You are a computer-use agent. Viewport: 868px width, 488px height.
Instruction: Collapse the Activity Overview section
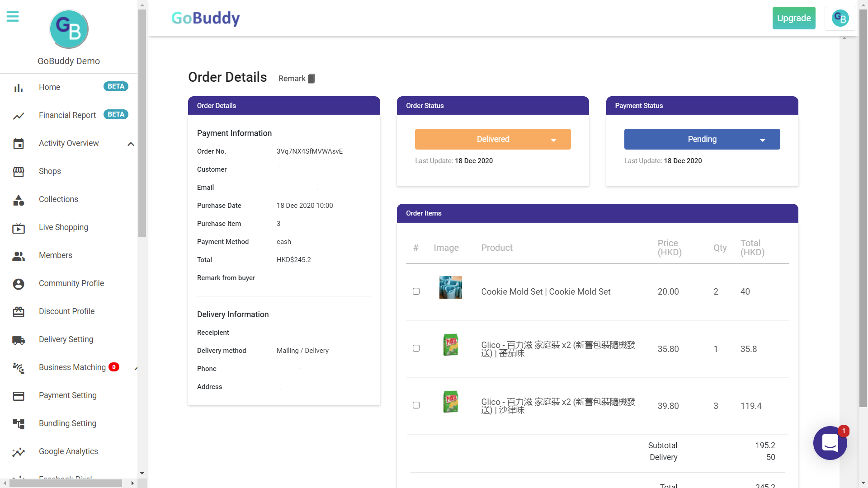pos(131,144)
